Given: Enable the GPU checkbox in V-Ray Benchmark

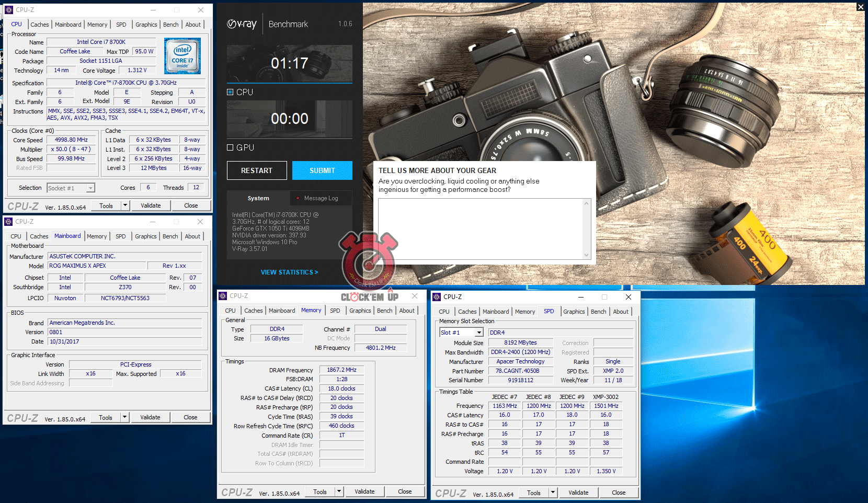Looking at the screenshot, I should click(230, 148).
